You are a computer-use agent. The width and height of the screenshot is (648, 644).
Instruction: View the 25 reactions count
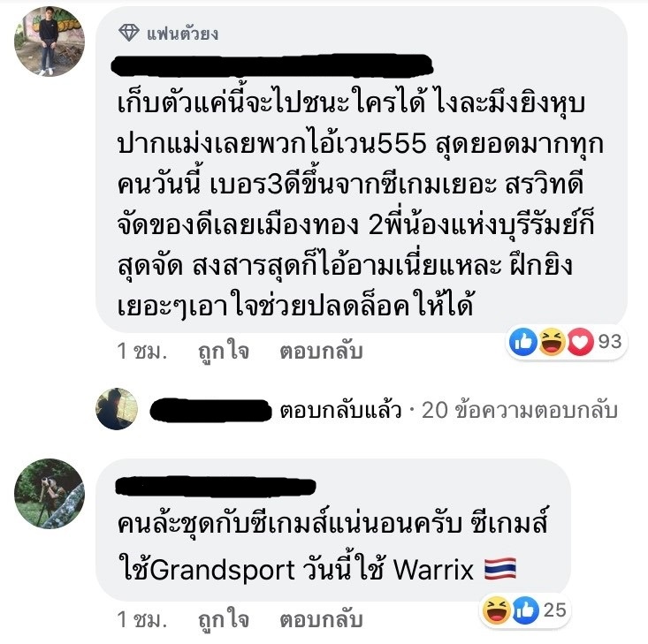coord(554,610)
